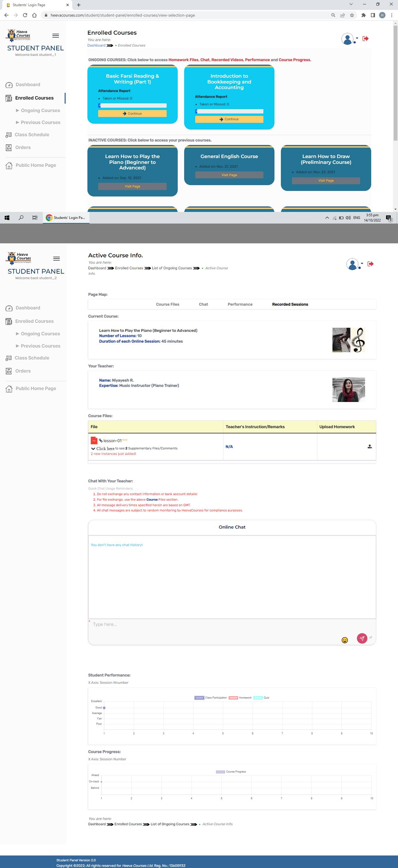Click the lesson-01 PDF file icon

point(94,440)
